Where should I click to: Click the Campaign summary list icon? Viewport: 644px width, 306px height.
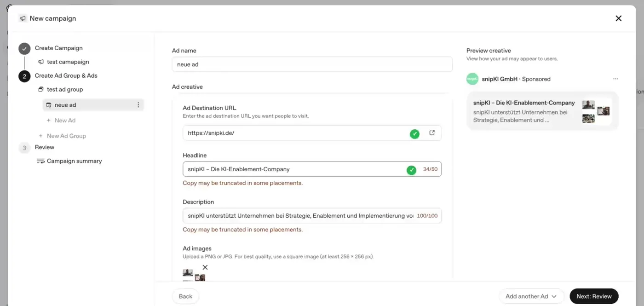pos(40,161)
